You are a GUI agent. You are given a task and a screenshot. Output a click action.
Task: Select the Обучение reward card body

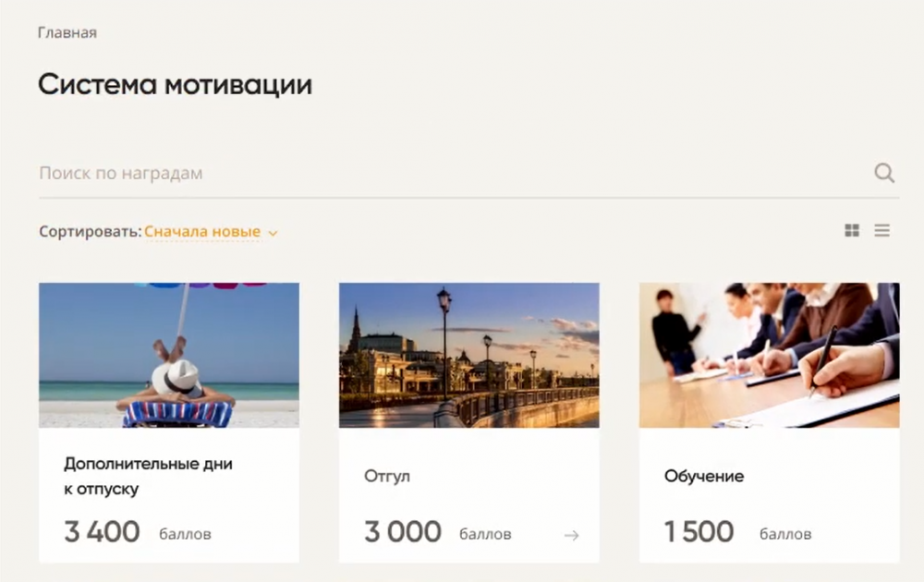coord(769,495)
